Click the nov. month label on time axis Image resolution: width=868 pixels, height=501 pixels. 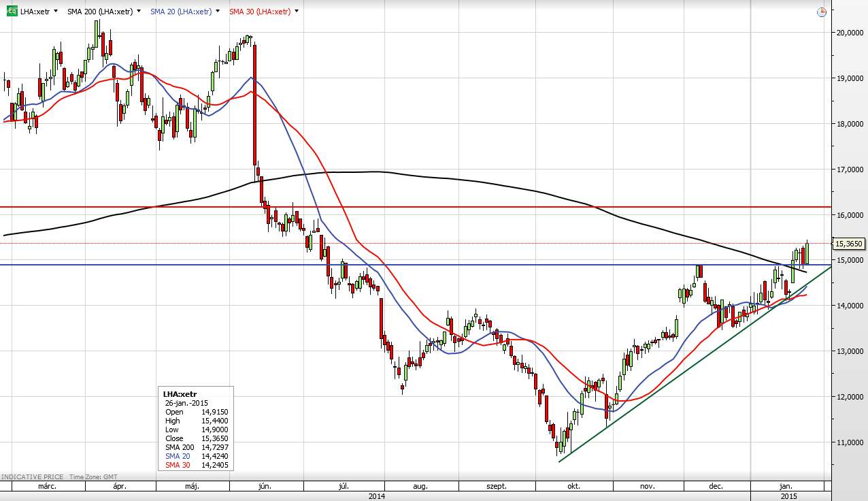[x=648, y=486]
